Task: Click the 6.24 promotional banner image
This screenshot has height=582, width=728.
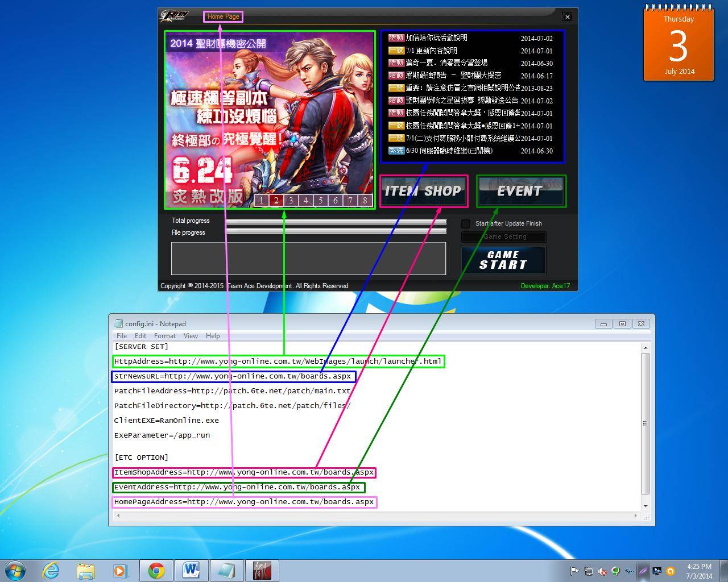Action: pos(270,120)
